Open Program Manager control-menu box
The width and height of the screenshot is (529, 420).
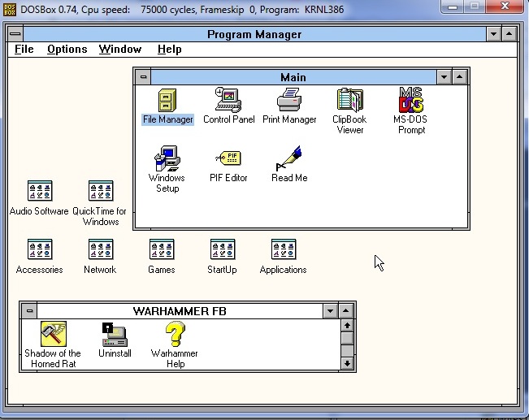15,34
